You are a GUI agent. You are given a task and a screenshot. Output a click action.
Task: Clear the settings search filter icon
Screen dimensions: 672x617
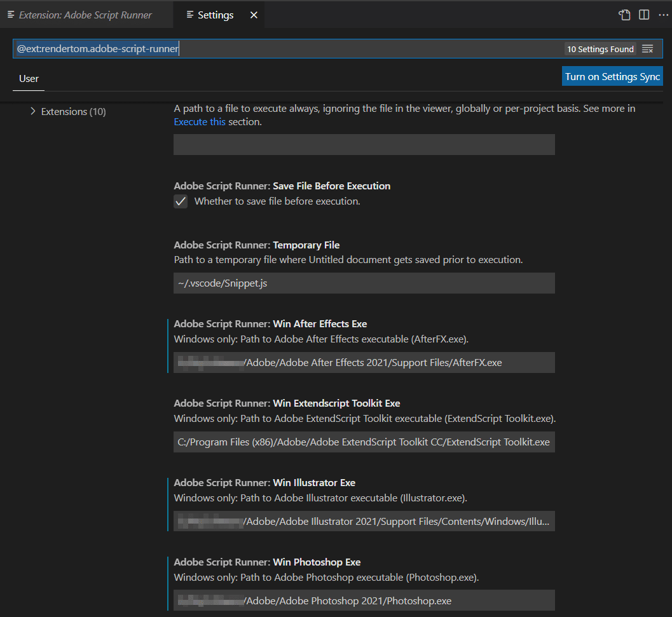[647, 48]
